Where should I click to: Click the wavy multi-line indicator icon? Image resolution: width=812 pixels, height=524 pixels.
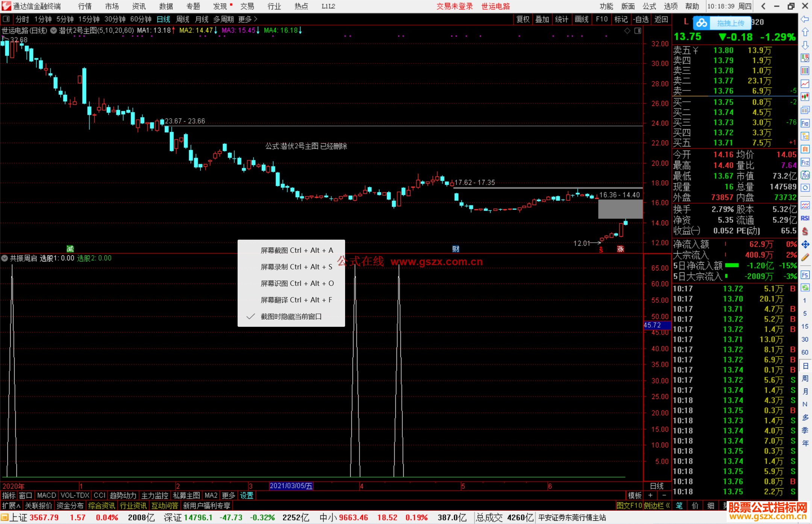(x=805, y=205)
